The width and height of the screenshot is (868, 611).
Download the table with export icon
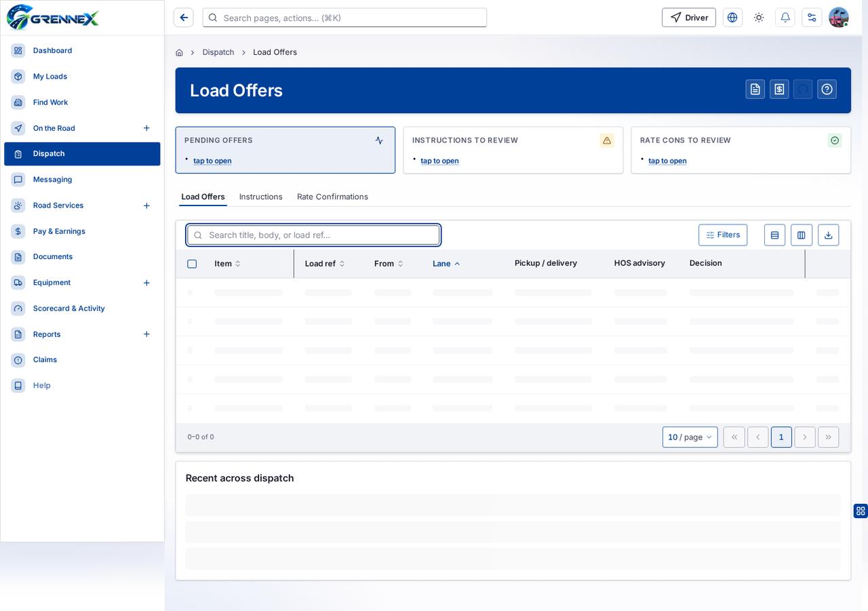click(828, 235)
